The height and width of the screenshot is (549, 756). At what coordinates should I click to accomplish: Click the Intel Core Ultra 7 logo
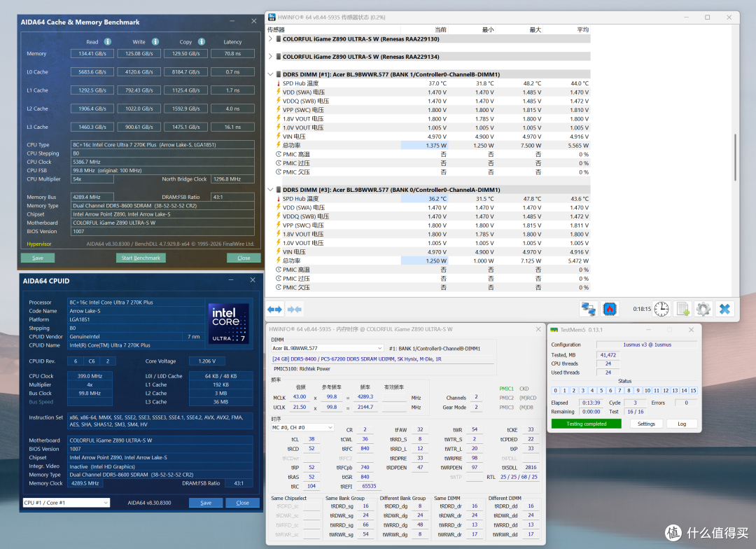click(x=229, y=323)
